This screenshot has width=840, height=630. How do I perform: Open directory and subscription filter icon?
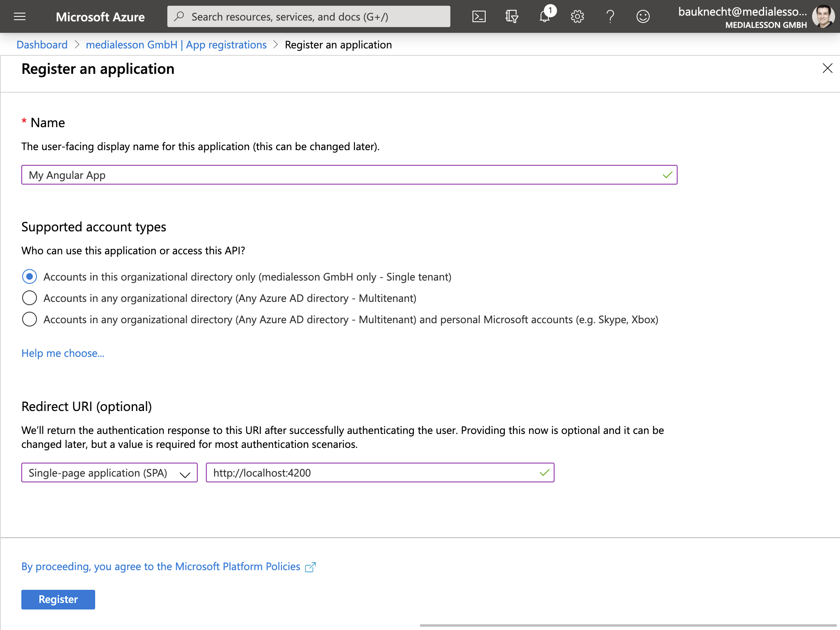[x=511, y=16]
